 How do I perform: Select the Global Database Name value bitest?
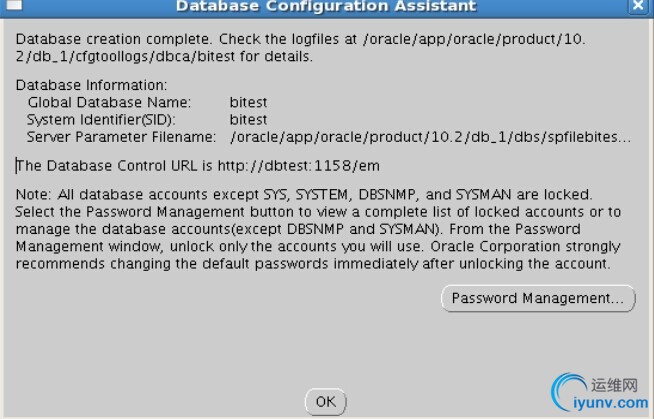coord(248,103)
